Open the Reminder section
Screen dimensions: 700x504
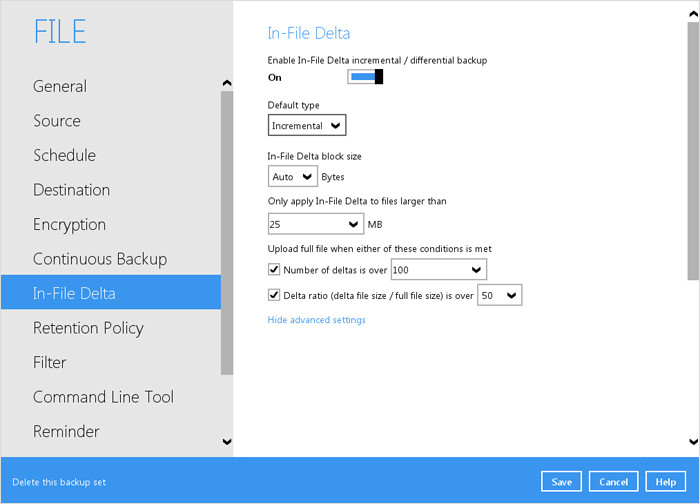(66, 431)
